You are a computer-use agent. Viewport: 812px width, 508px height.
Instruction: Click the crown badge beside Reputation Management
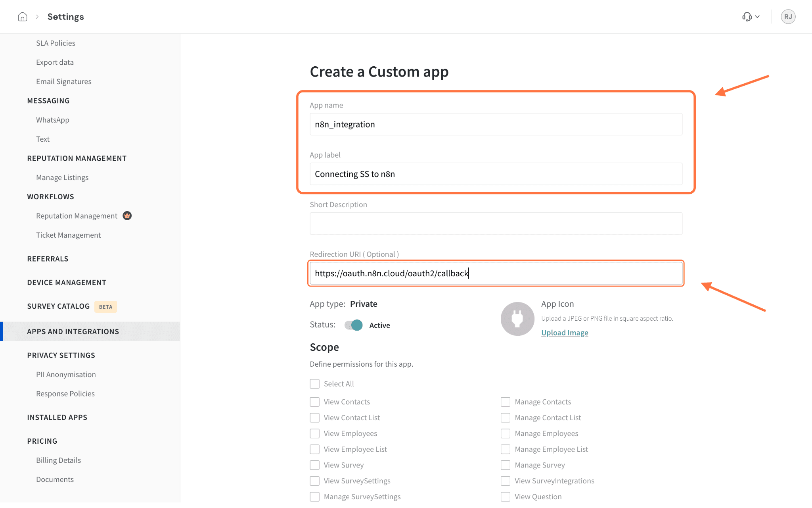127,216
